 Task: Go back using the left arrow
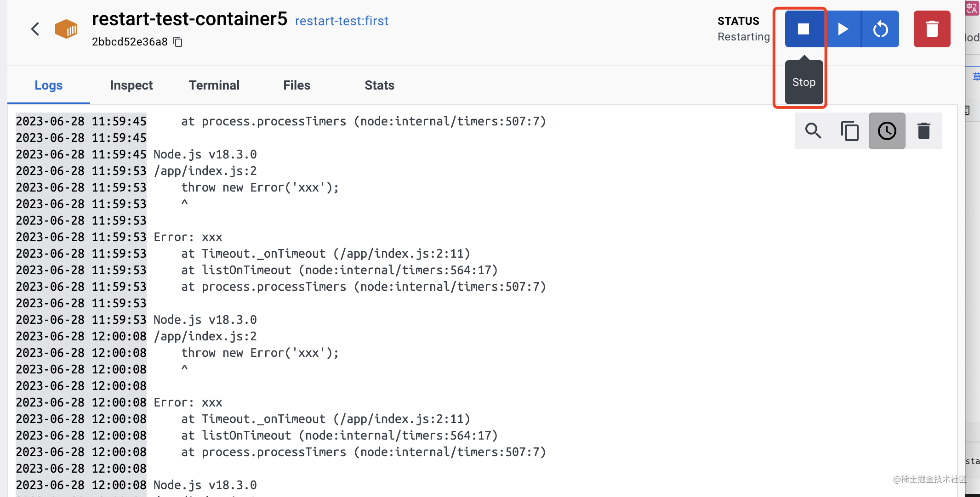[35, 29]
